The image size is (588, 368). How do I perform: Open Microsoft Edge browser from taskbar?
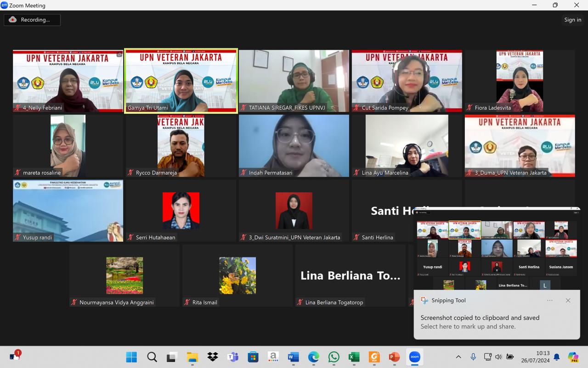(x=314, y=357)
